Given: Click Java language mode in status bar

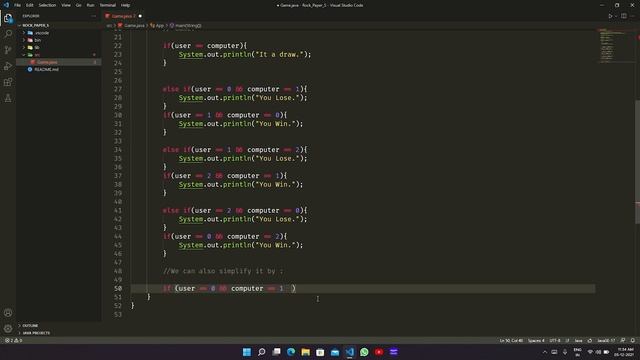Looking at the screenshot, I should pyautogui.click(x=578, y=340).
